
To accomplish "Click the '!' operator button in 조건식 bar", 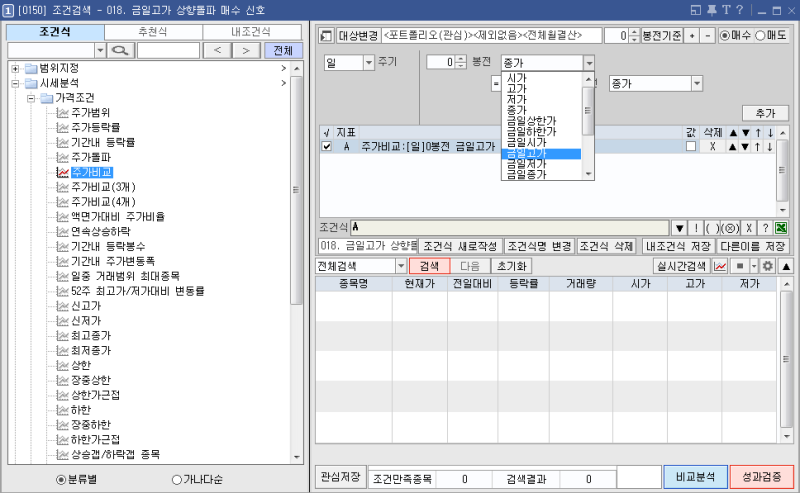I will [x=695, y=228].
